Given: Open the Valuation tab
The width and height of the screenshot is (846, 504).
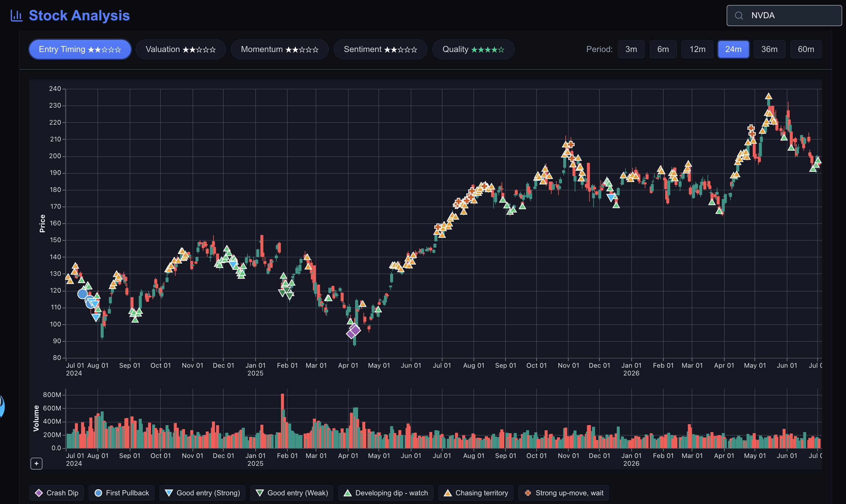Looking at the screenshot, I should coord(181,49).
